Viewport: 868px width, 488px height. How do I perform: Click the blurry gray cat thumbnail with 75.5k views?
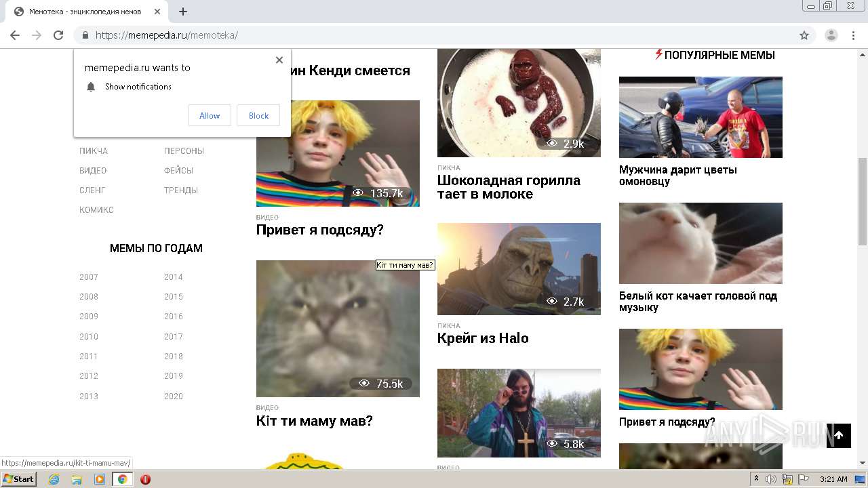point(338,329)
